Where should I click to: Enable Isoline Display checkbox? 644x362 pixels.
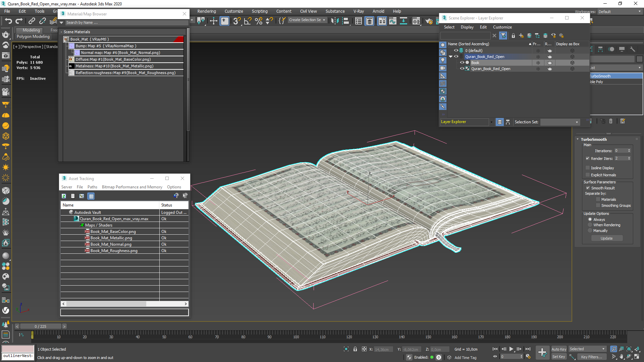coord(588,168)
